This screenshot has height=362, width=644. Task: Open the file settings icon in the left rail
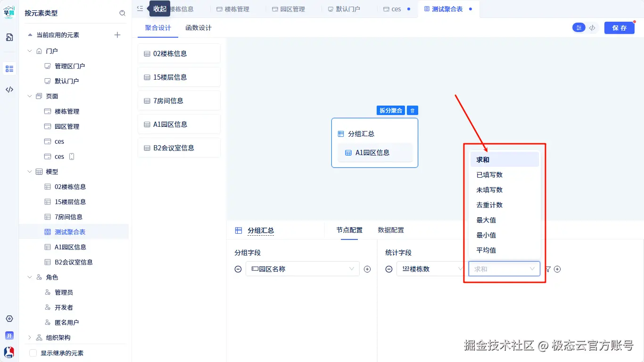point(9,37)
